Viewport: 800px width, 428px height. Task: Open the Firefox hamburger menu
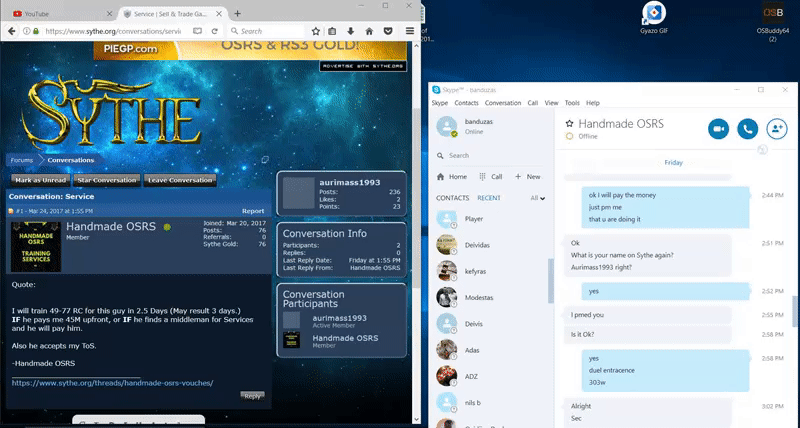[x=410, y=31]
